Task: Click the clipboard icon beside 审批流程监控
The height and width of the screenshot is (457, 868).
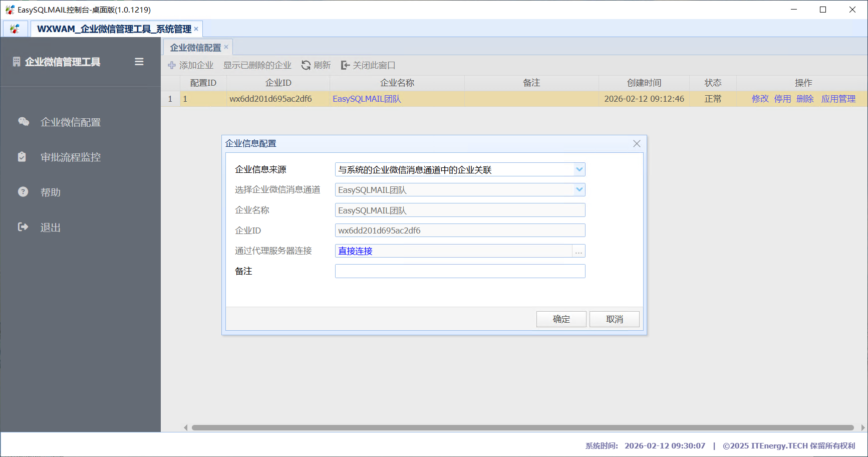Action: pyautogui.click(x=22, y=157)
